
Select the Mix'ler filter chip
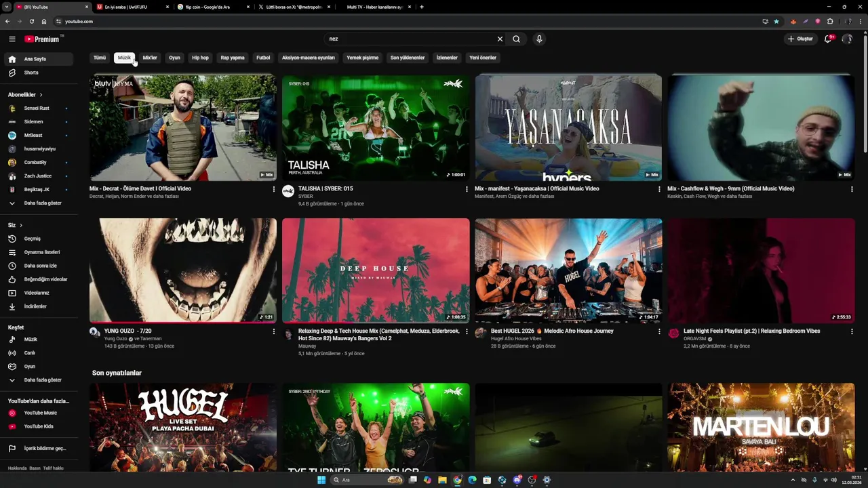pos(150,58)
